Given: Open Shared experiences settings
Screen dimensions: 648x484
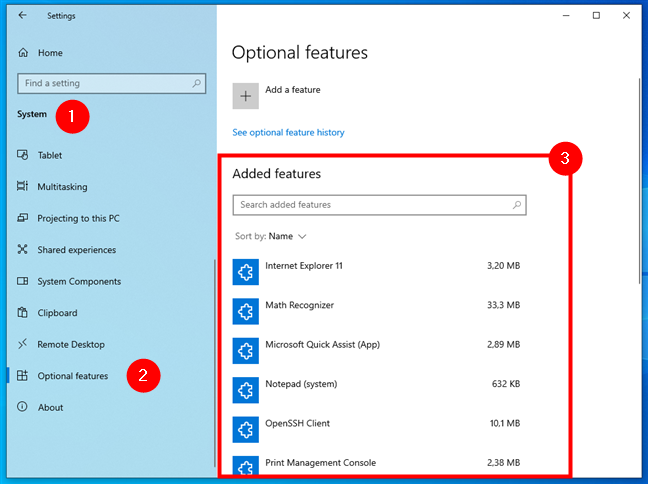Looking at the screenshot, I should [x=76, y=250].
